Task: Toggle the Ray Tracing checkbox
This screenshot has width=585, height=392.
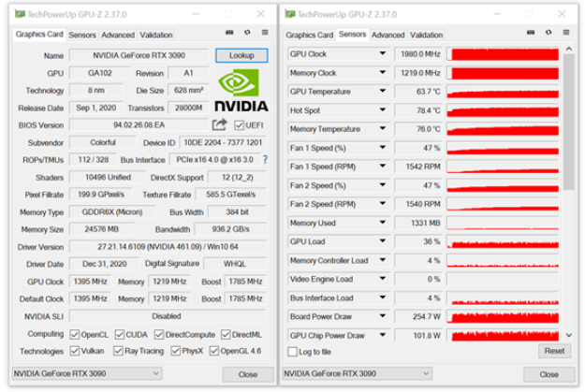Action: (118, 351)
